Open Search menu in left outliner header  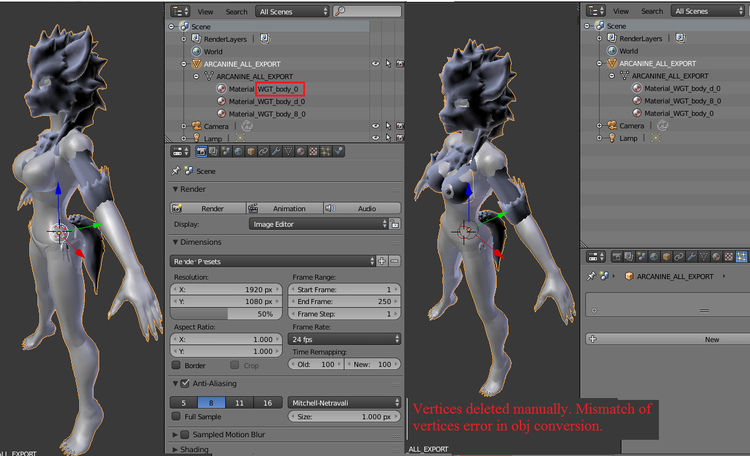click(x=236, y=11)
